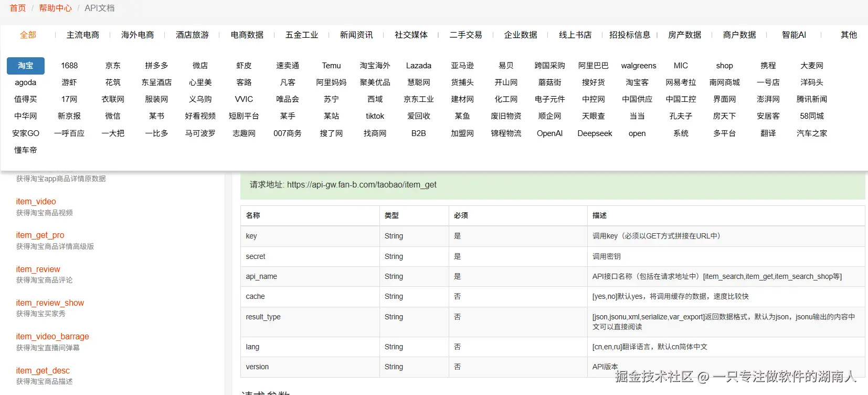Select the 携程 platform

768,66
